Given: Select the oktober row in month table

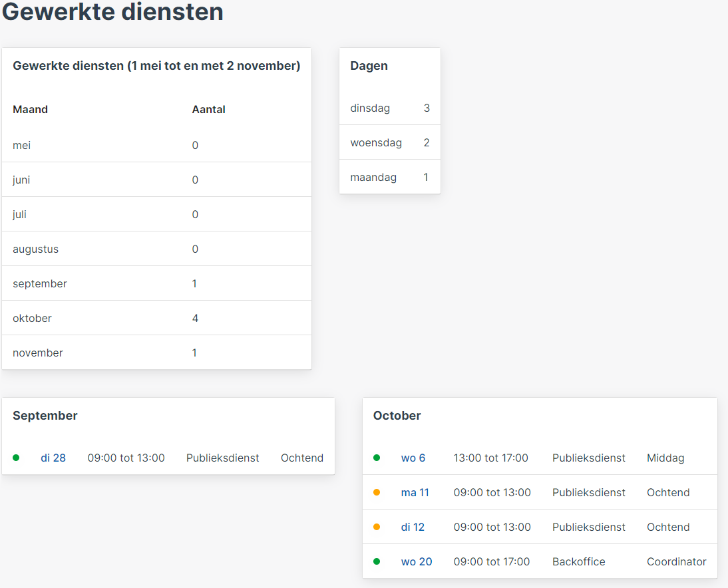Looking at the screenshot, I should (156, 318).
